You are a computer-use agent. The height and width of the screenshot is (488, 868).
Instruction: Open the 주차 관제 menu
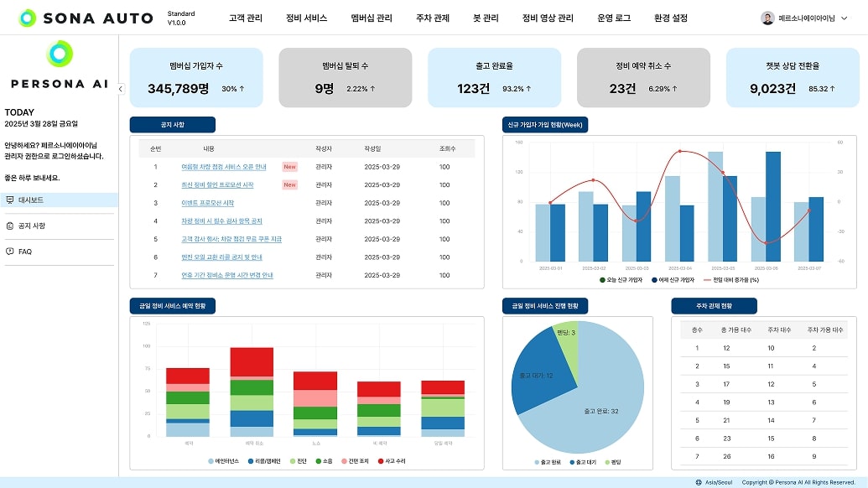click(x=433, y=18)
